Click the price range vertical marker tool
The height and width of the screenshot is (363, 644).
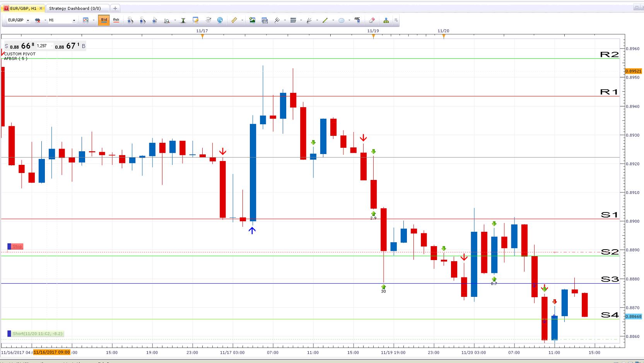tap(183, 20)
